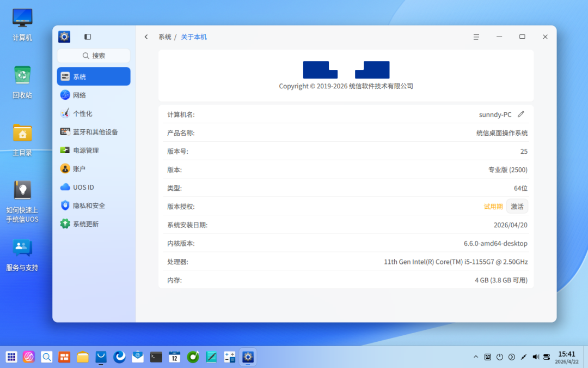Select the 计算机 desktop icon
The height and width of the screenshot is (368, 588).
(22, 24)
